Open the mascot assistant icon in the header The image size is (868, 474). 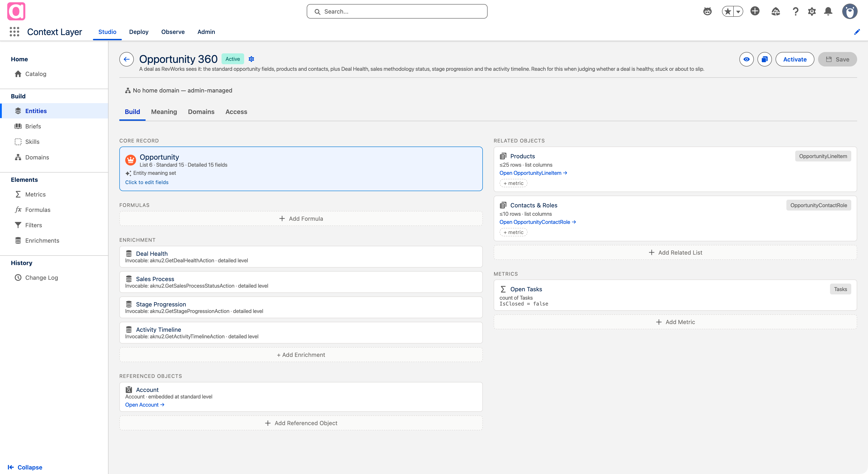pos(707,12)
